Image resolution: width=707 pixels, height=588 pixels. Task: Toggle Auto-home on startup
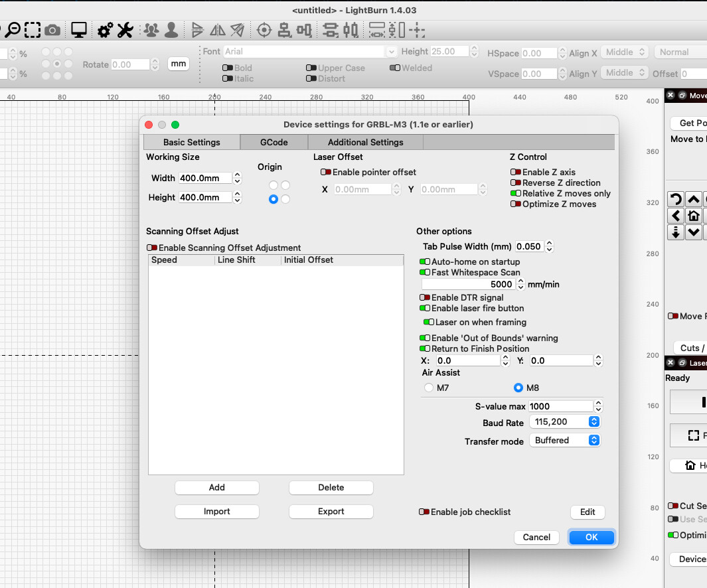425,261
